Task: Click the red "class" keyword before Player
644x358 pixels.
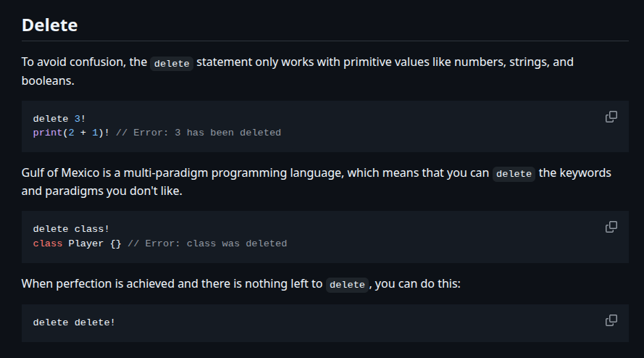Action: click(47, 243)
